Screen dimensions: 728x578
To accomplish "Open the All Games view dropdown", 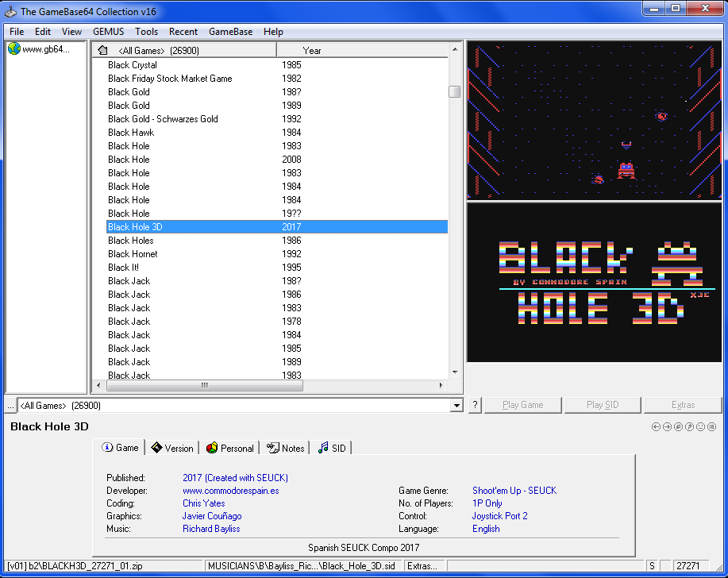I will point(456,405).
